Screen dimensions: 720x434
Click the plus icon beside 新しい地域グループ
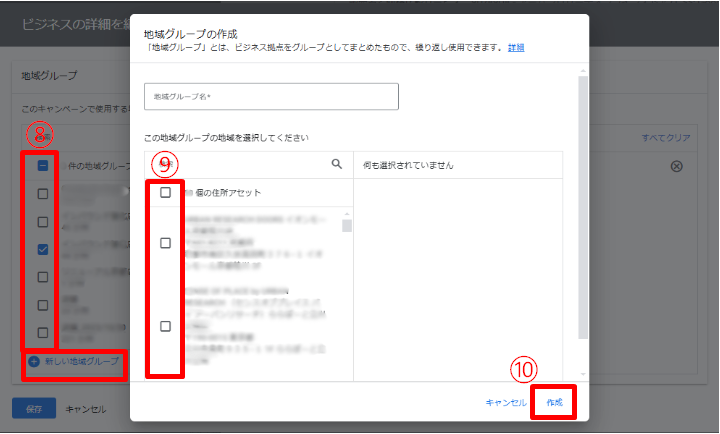click(33, 361)
